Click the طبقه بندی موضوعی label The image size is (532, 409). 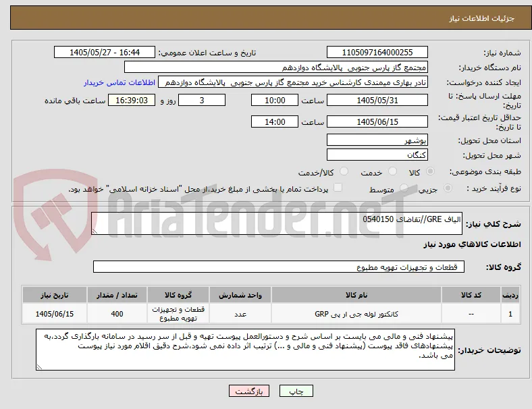point(485,172)
